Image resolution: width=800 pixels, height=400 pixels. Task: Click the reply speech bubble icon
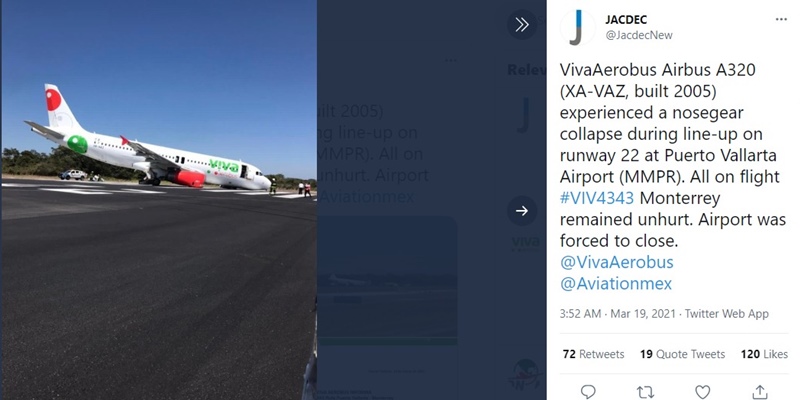(588, 392)
